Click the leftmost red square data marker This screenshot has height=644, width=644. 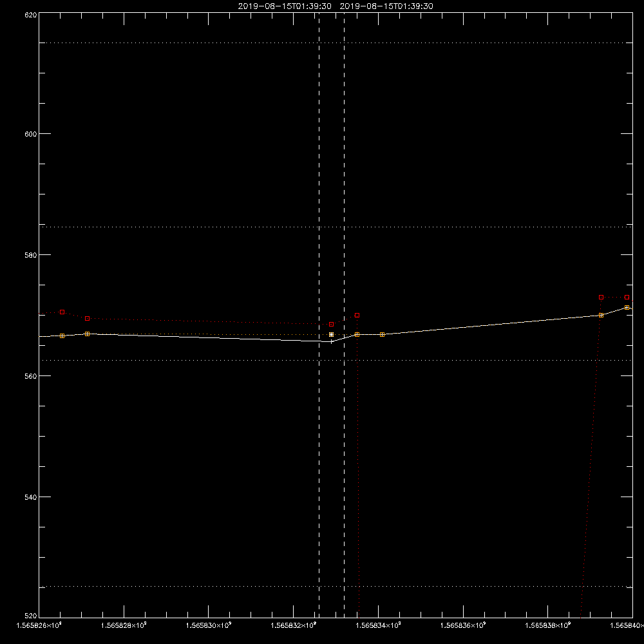pyautogui.click(x=62, y=312)
